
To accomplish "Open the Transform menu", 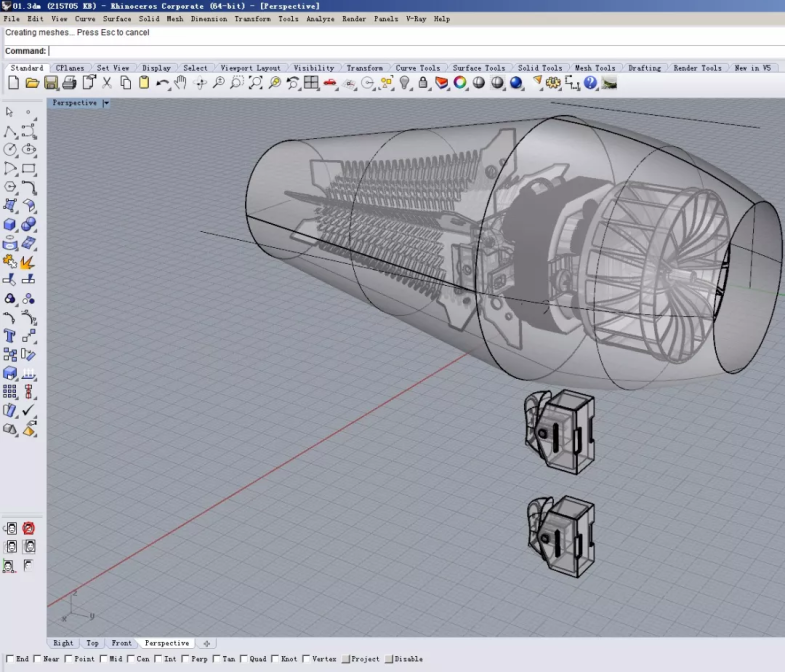I will click(x=252, y=19).
